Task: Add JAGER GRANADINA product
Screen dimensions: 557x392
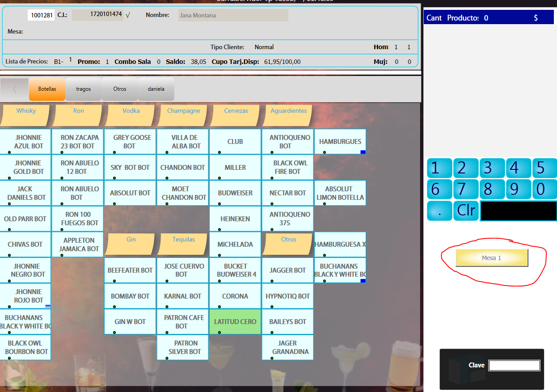Action: point(288,347)
